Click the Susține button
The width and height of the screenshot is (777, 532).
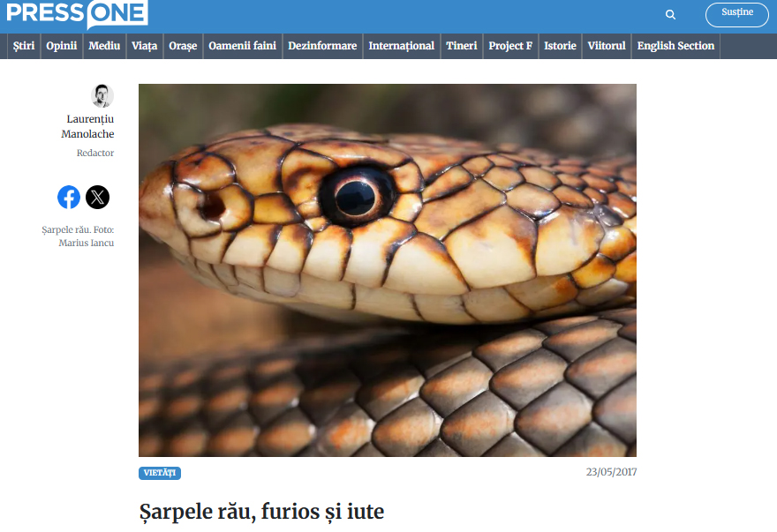pyautogui.click(x=737, y=14)
